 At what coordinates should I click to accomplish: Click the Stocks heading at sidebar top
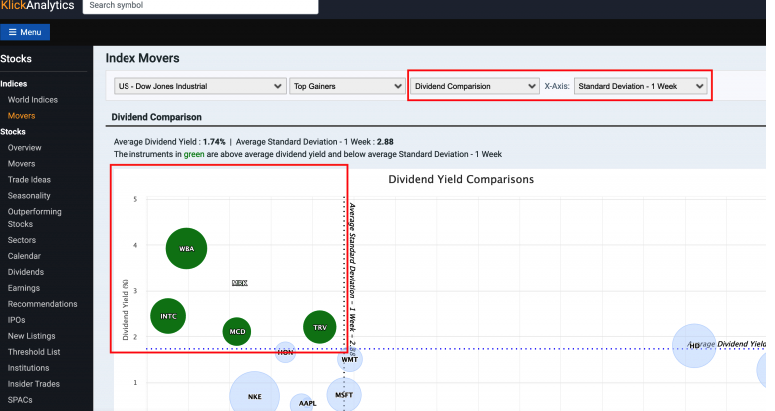coord(16,59)
